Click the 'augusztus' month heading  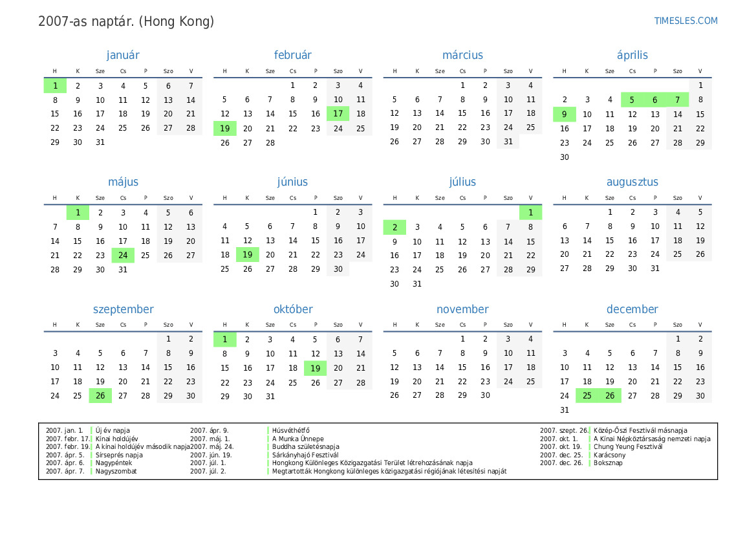tap(632, 182)
